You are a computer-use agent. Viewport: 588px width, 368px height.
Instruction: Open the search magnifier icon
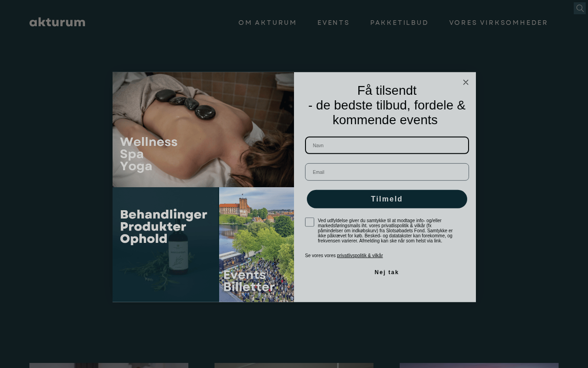click(580, 8)
